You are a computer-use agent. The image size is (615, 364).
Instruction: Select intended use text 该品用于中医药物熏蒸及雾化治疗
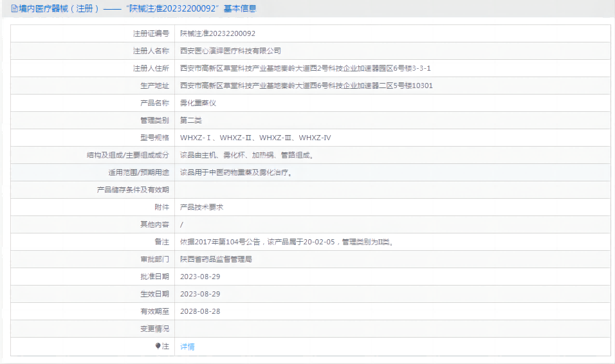(x=236, y=172)
